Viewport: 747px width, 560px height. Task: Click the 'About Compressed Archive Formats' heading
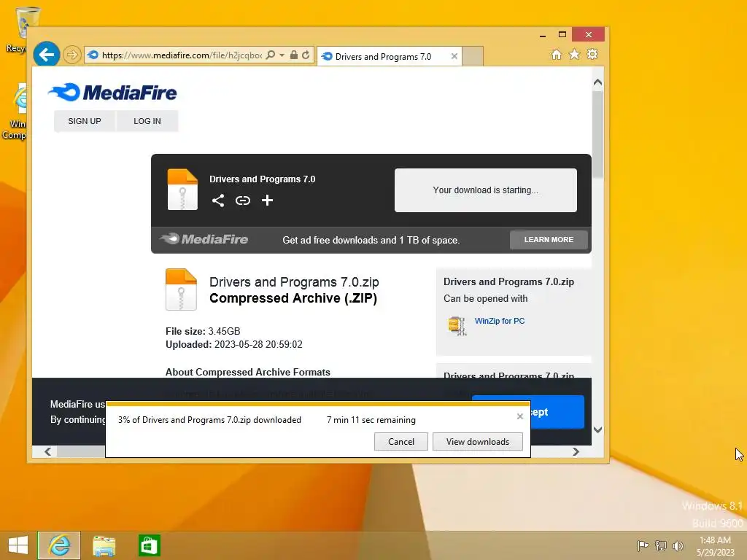click(248, 372)
